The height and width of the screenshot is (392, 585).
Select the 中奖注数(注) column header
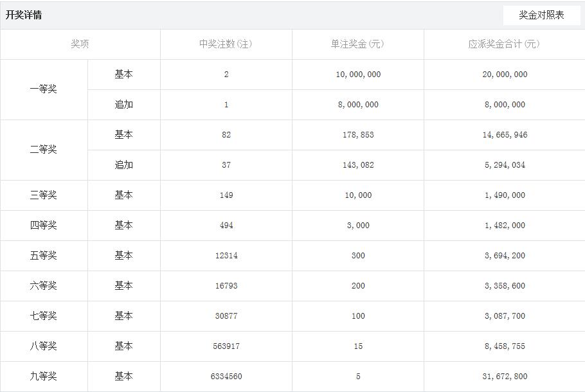coord(226,44)
